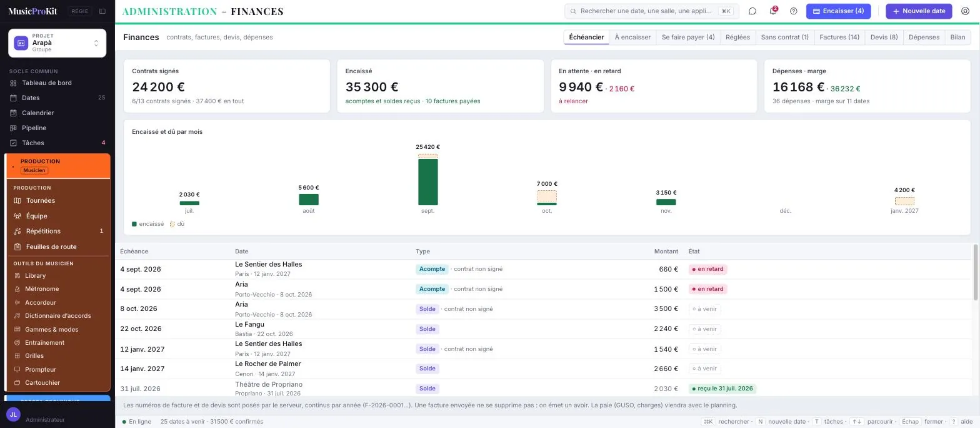
Task: Click the Feuilles de route icon
Action: [x=17, y=247]
